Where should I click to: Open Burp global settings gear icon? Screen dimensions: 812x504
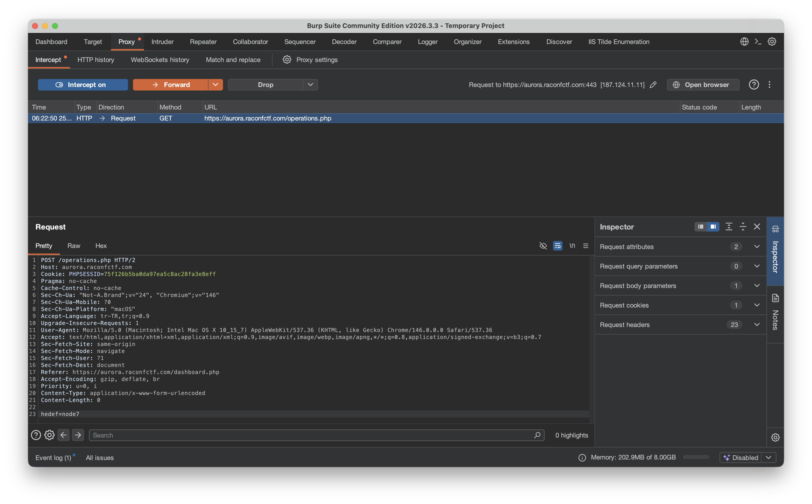click(x=772, y=42)
